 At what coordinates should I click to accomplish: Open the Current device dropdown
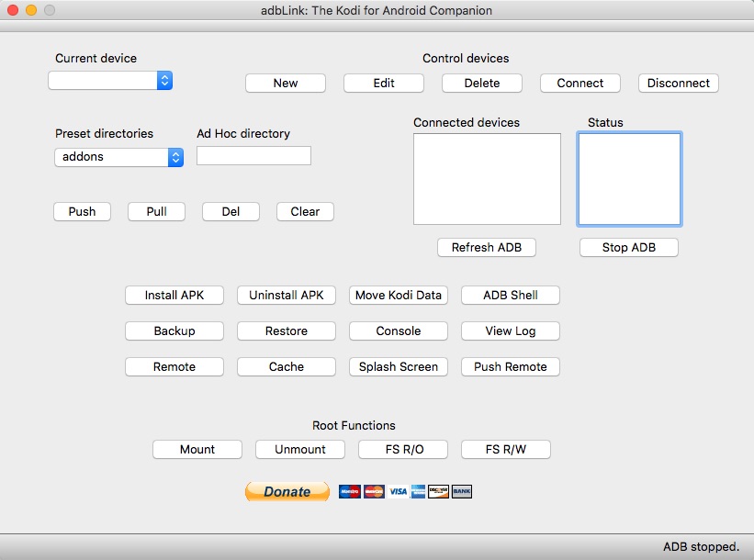[110, 81]
